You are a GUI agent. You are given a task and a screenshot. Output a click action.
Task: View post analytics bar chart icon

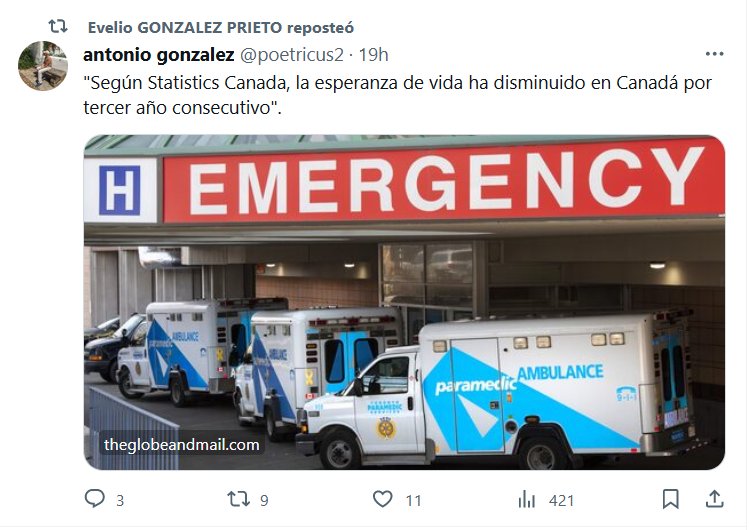[x=527, y=499]
